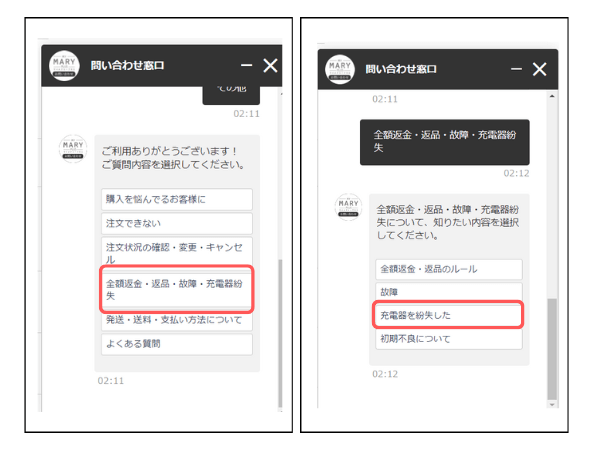
Task: Select 発送・送料・支払い方法について option
Action: click(x=176, y=321)
